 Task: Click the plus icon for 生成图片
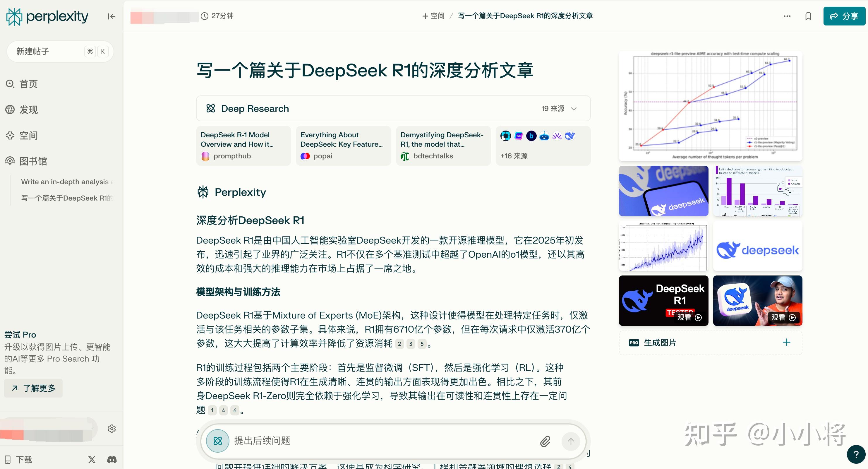[x=786, y=343]
